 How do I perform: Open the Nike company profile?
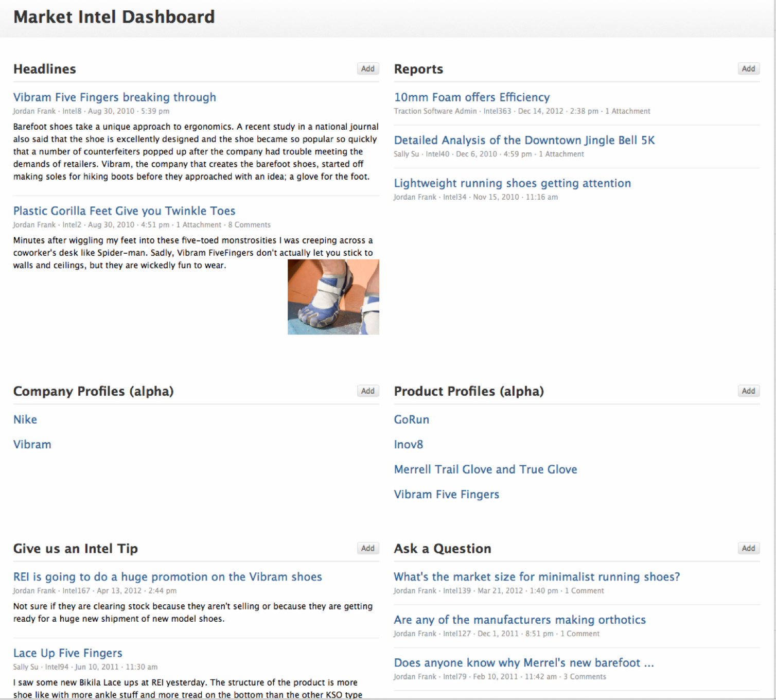pos(25,419)
